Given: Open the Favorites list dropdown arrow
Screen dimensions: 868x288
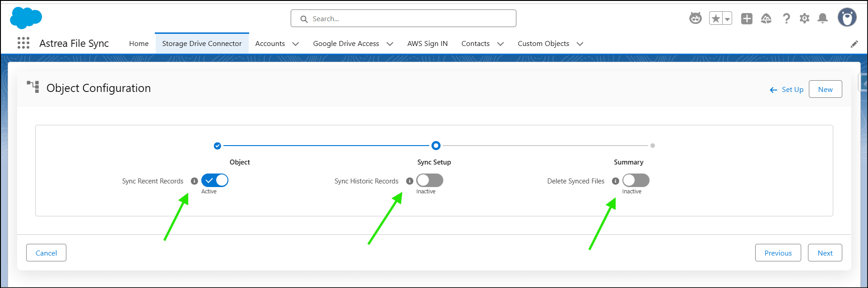Looking at the screenshot, I should (x=727, y=19).
